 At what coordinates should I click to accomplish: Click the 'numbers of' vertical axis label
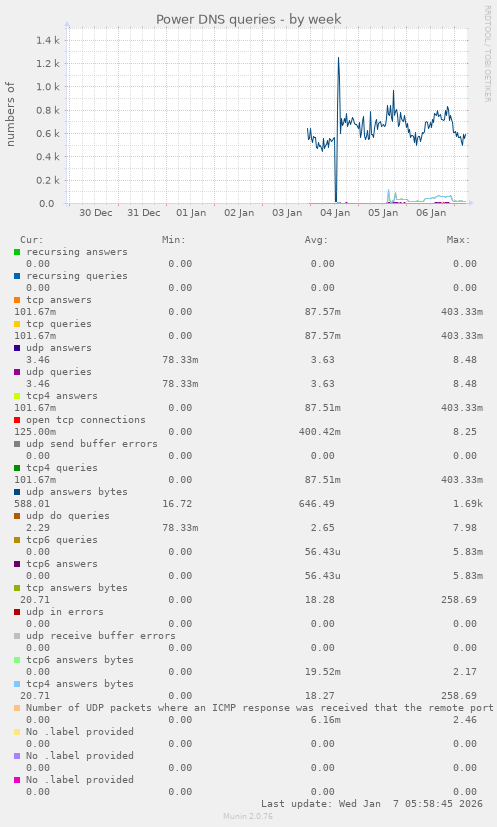(10, 114)
